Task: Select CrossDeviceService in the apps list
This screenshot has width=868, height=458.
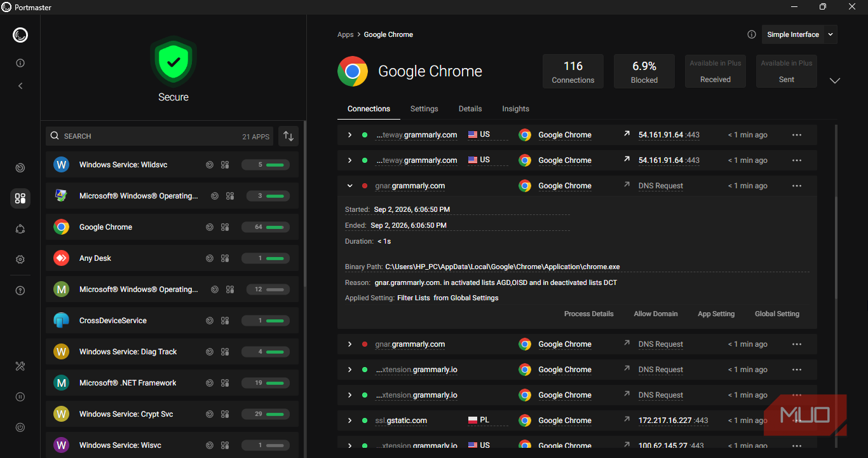Action: [172, 321]
